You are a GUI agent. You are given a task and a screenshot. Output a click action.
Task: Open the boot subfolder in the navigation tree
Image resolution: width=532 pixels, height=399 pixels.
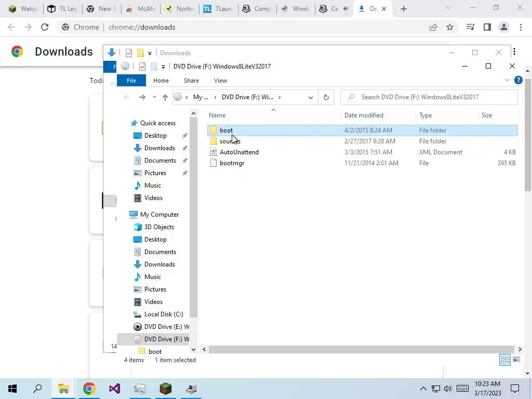tap(155, 352)
